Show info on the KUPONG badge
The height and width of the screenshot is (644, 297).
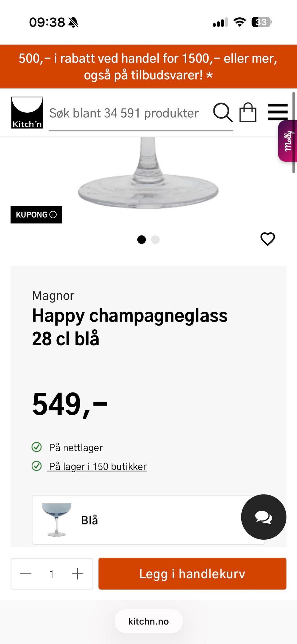(x=36, y=214)
